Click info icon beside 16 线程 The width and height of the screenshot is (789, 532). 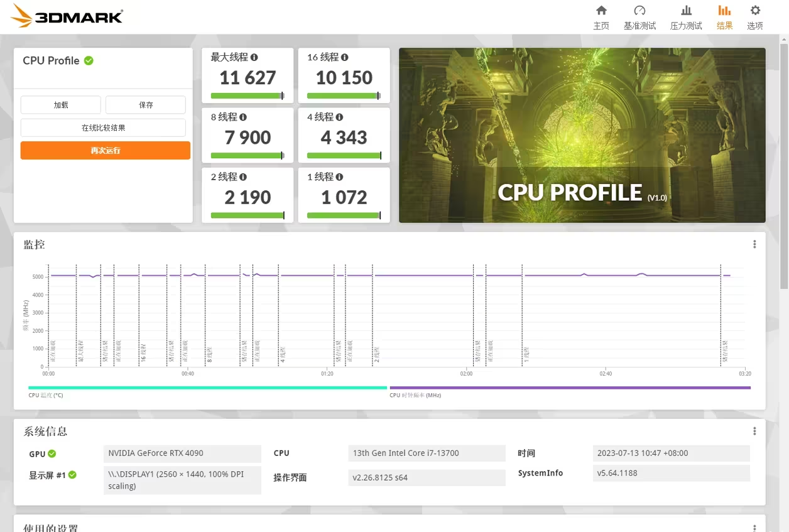(345, 57)
